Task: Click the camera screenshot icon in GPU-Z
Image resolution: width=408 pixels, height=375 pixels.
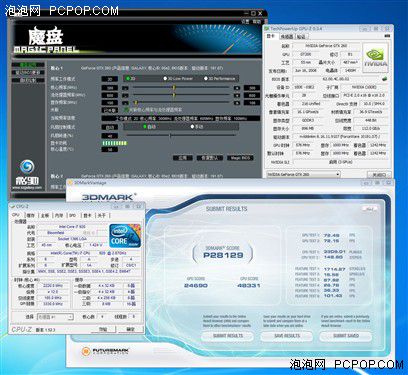Action: (387, 36)
